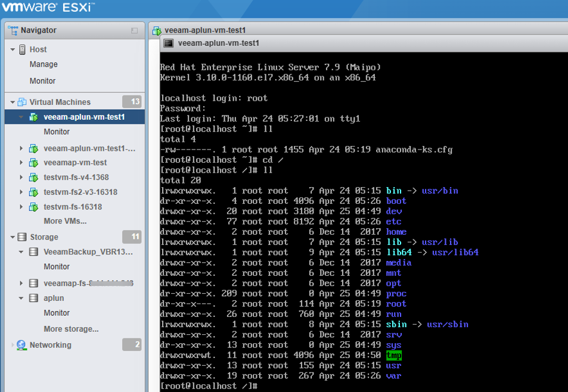Expand the testvm-fs2-v3-16318 node
This screenshot has height=392, width=568.
(x=21, y=192)
